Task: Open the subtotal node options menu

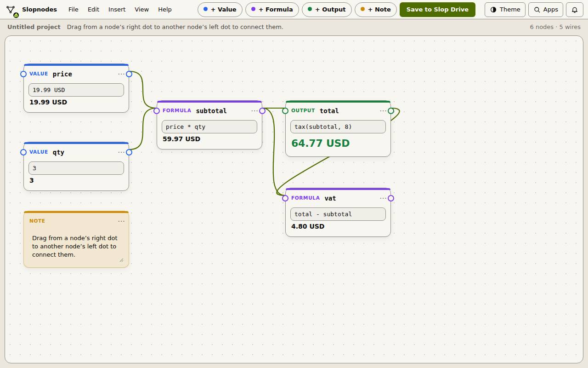Action: (x=254, y=111)
